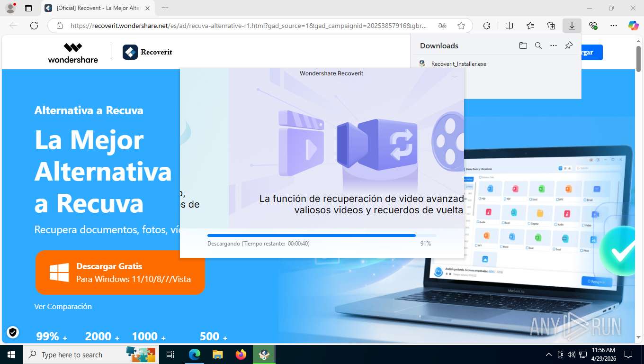
Task: Show hidden system tray icons
Action: point(549,355)
